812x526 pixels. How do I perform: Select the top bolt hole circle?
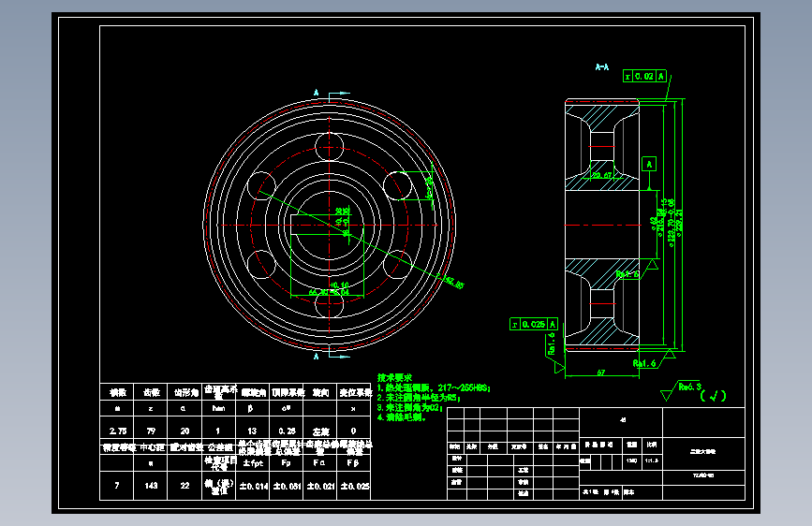click(330, 146)
